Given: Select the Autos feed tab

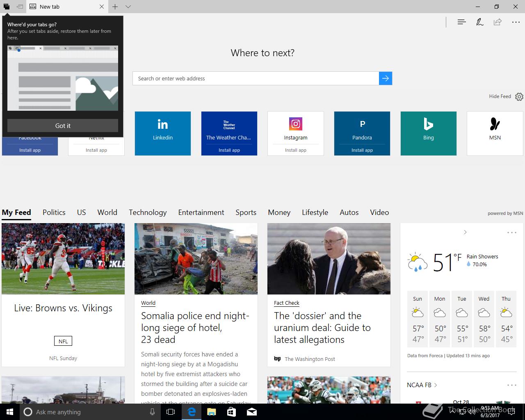Looking at the screenshot, I should [x=349, y=212].
